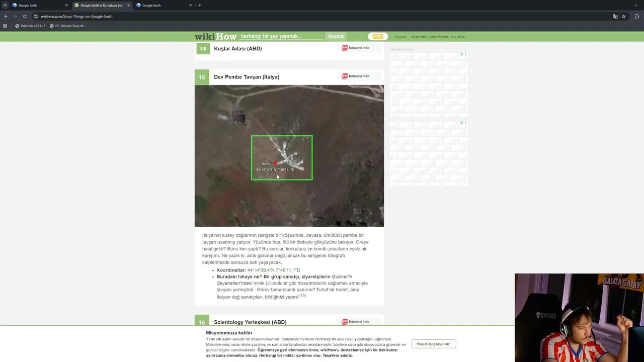Screen dimensions: 644x362
Task: Open the apps grid in bookmarks bar
Action: pos(6,26)
